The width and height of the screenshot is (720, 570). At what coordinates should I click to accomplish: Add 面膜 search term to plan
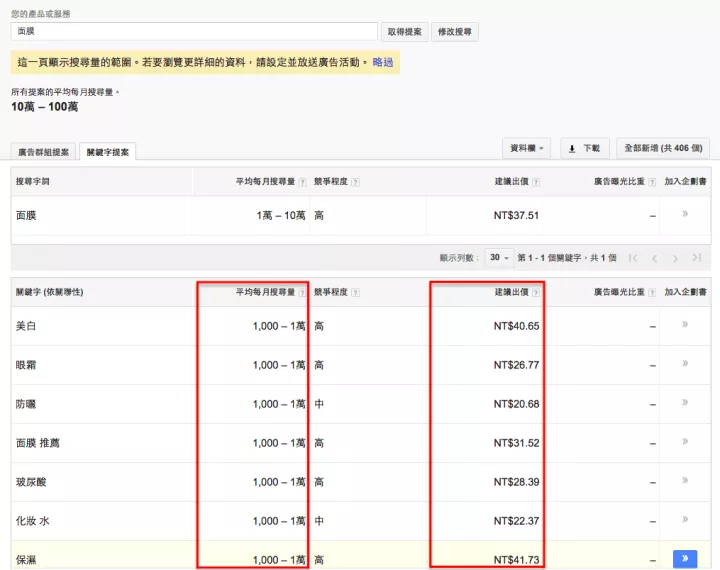pos(685,214)
